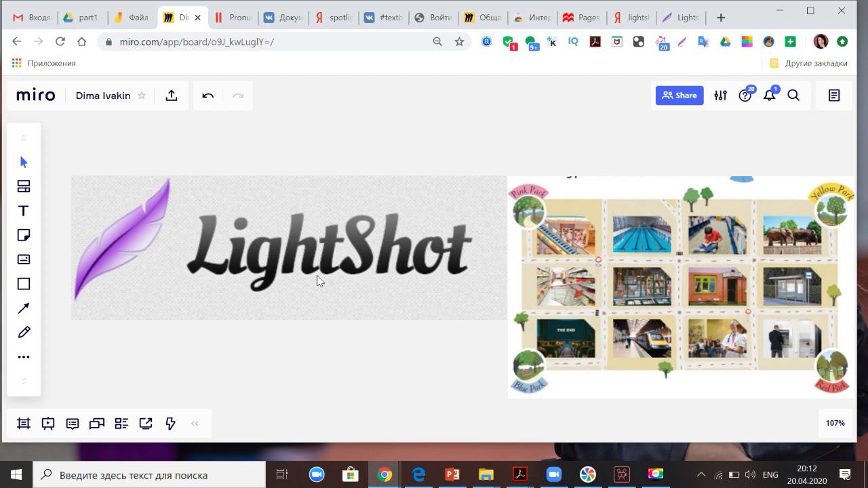The height and width of the screenshot is (488, 868).
Task: Bookmark this page with the star
Action: click(459, 42)
